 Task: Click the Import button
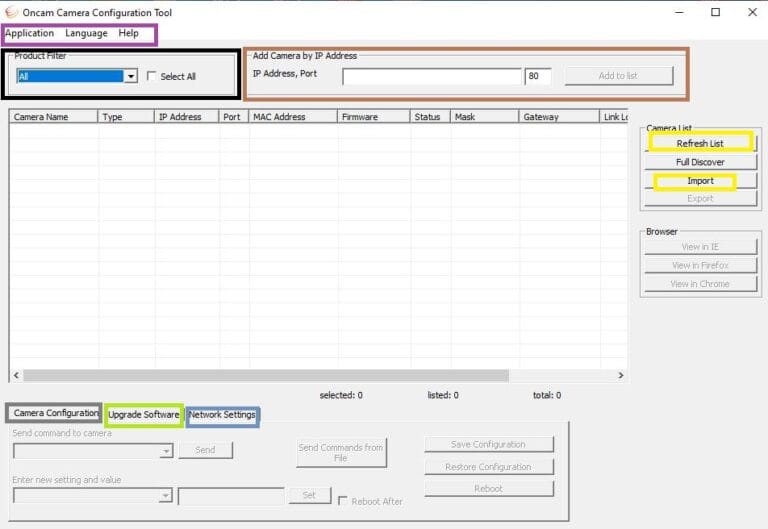point(699,181)
